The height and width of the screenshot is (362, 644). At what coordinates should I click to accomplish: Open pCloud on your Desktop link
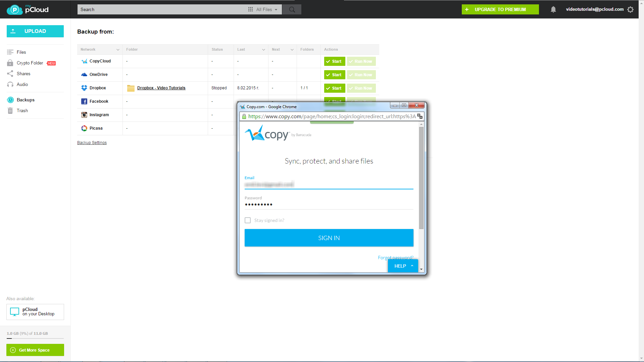(x=35, y=312)
